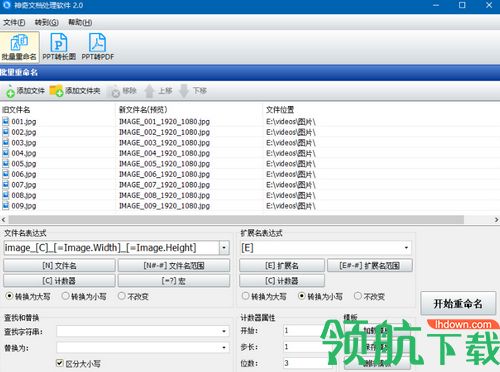
Task: Expand the filename expression dropdown arrow
Action: tap(224, 248)
